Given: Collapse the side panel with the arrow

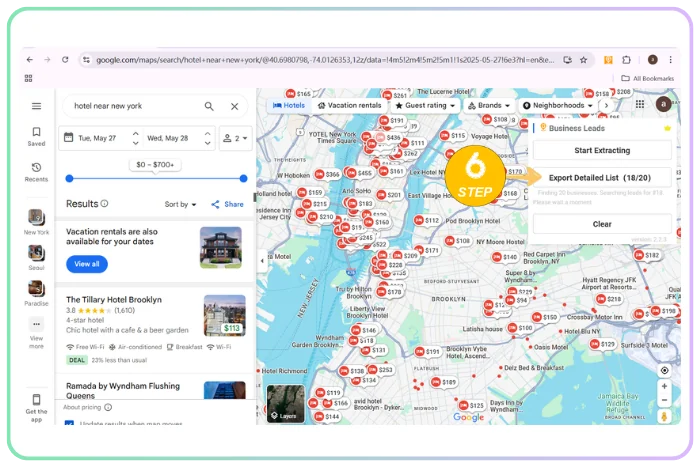Looking at the screenshot, I should pyautogui.click(x=262, y=260).
